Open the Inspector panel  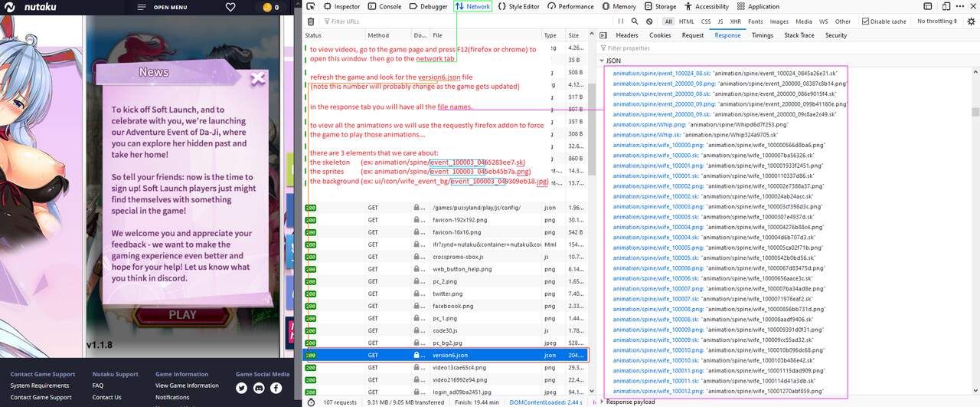click(x=341, y=6)
